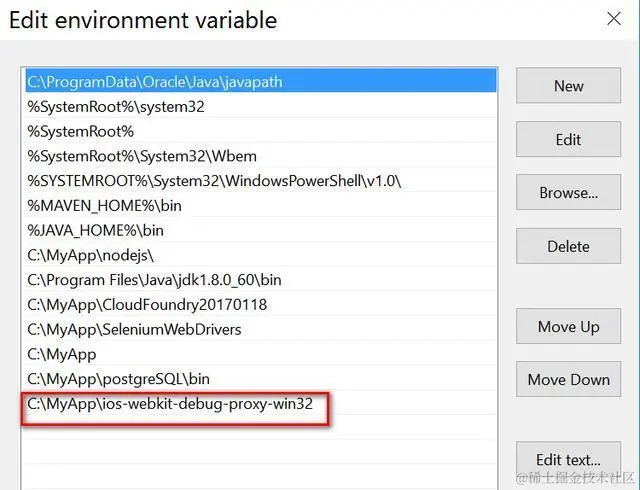Select C:\MyApp\CloudFoundry20170118 entry
The image size is (640, 490).
[261, 304]
